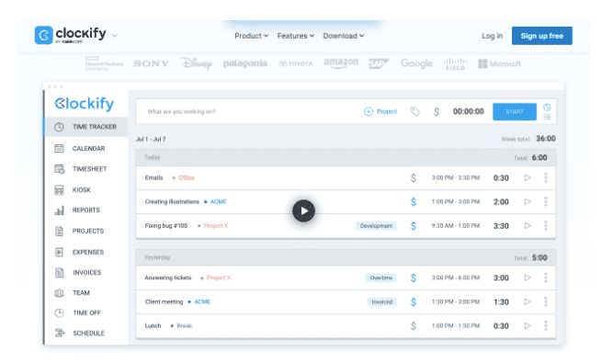The width and height of the screenshot is (602, 364).
Task: Click the 'Jul 1 - Jul 7' date range
Action: pyautogui.click(x=151, y=139)
